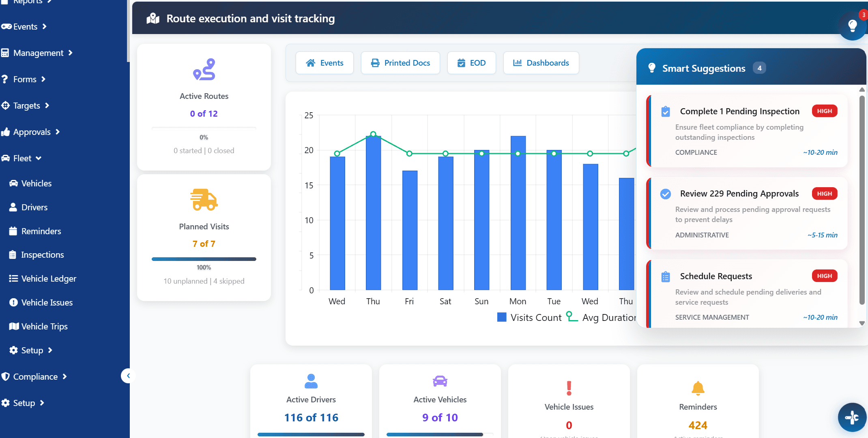The image size is (868, 438).
Task: Click the lightbulb notification icon with badge 3
Action: 852,25
